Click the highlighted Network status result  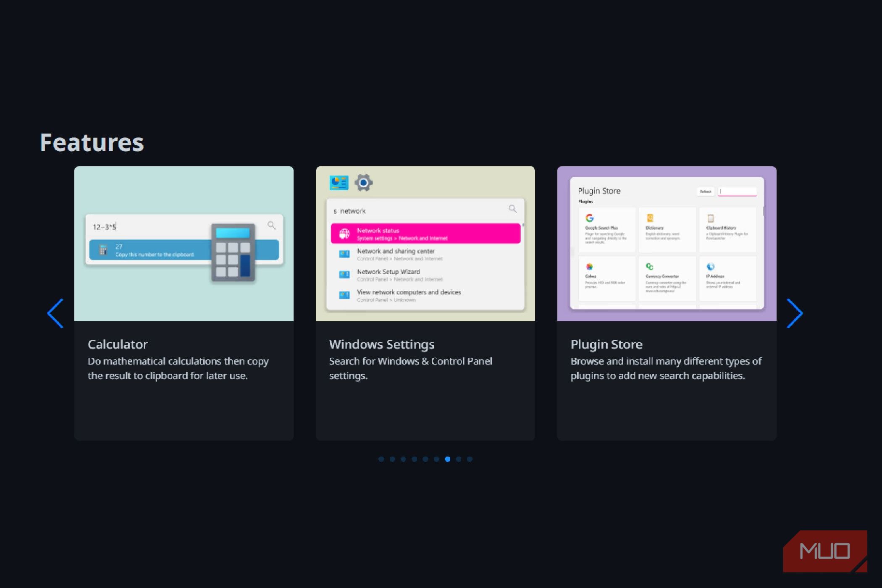point(425,234)
